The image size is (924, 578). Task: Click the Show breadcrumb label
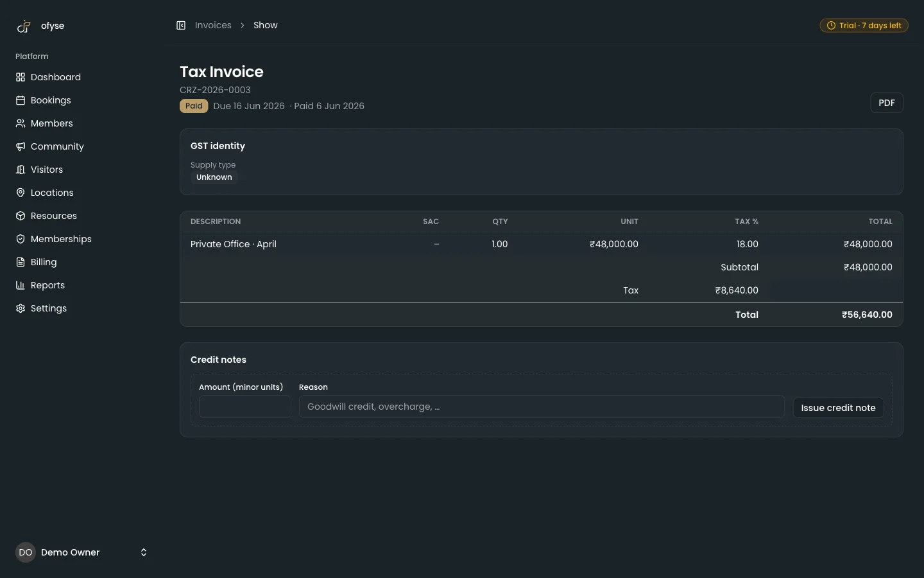click(266, 25)
